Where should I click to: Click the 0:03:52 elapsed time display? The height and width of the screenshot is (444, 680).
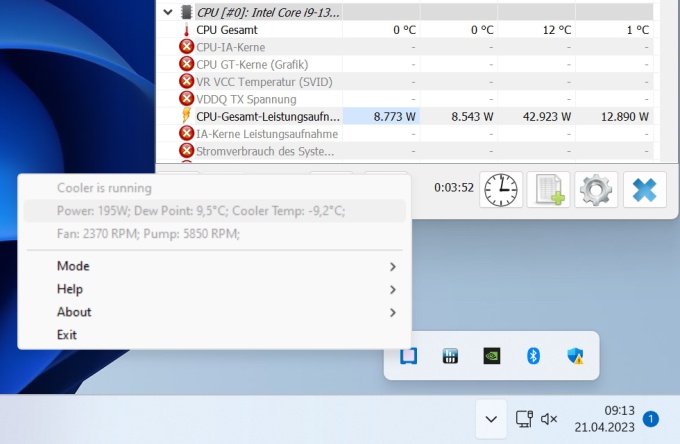[x=454, y=188]
